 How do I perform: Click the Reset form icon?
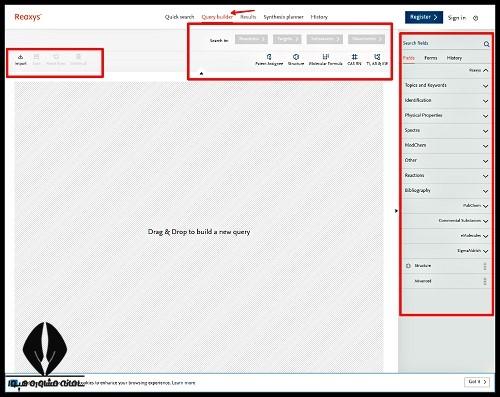click(x=56, y=59)
